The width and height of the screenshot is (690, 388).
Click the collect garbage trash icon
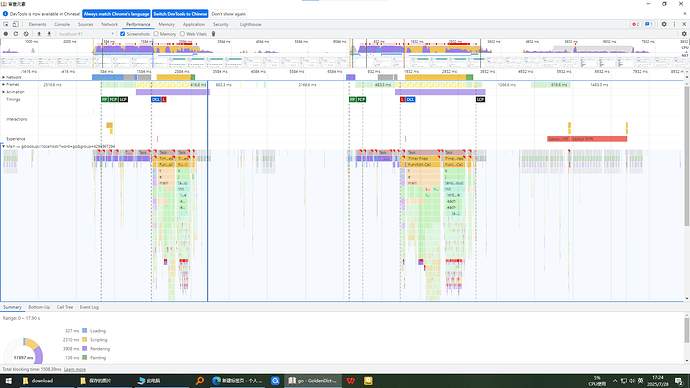[x=213, y=34]
